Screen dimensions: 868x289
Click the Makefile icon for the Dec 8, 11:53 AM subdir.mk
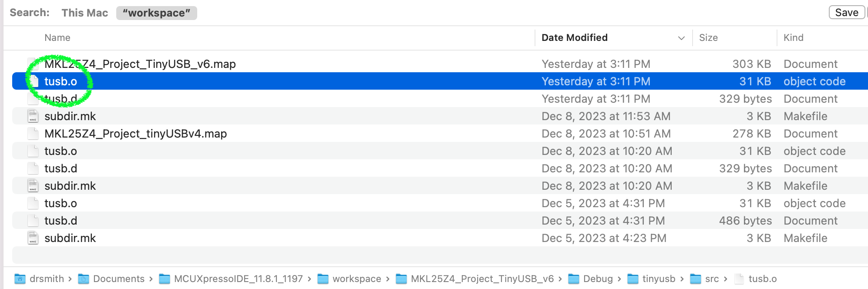[33, 116]
